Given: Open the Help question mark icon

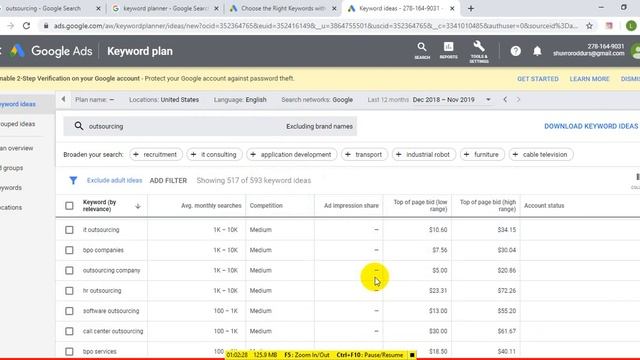Looking at the screenshot, I should click(x=516, y=51).
